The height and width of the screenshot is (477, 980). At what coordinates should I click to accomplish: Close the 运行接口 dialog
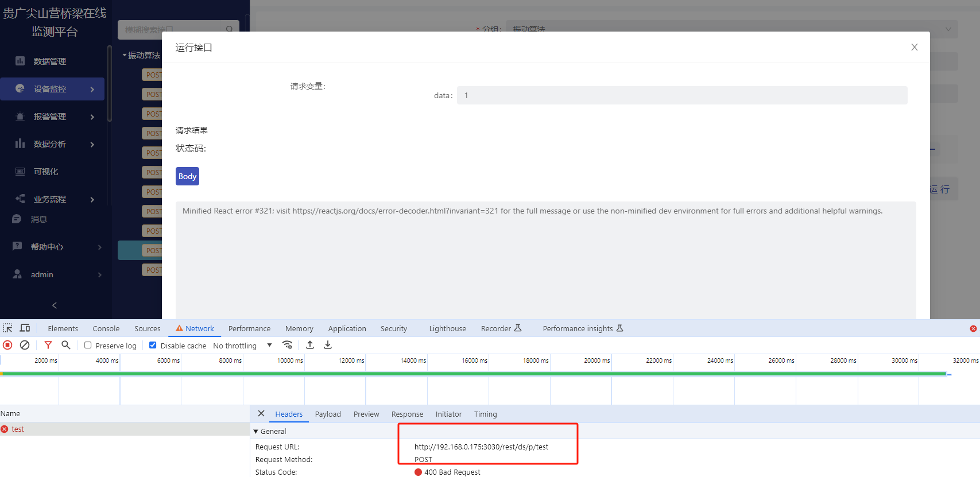915,47
